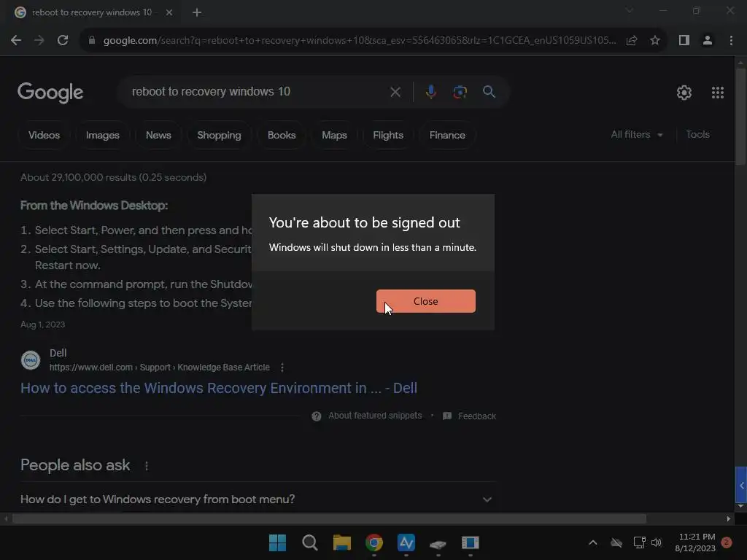
Task: Open the Google apps grid
Action: pos(718,93)
